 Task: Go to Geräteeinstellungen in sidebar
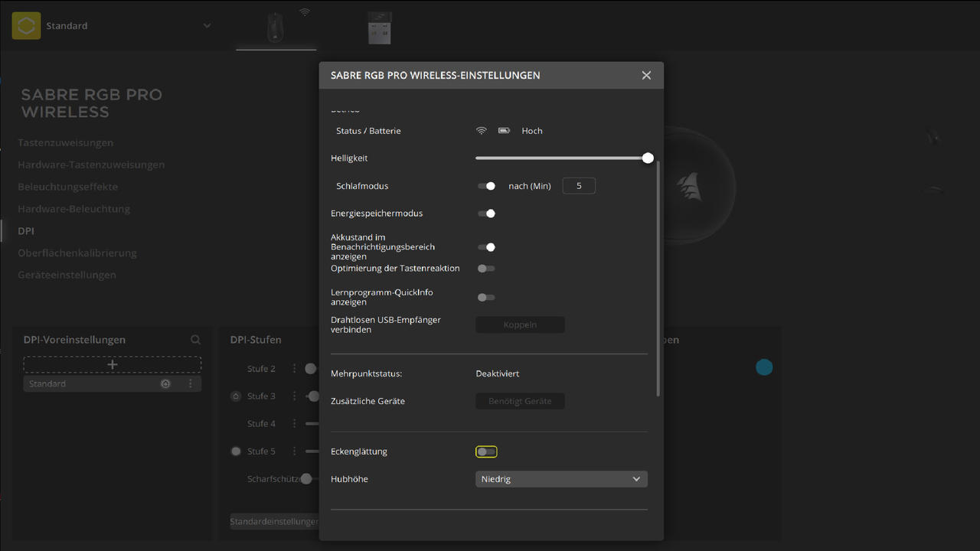click(67, 275)
